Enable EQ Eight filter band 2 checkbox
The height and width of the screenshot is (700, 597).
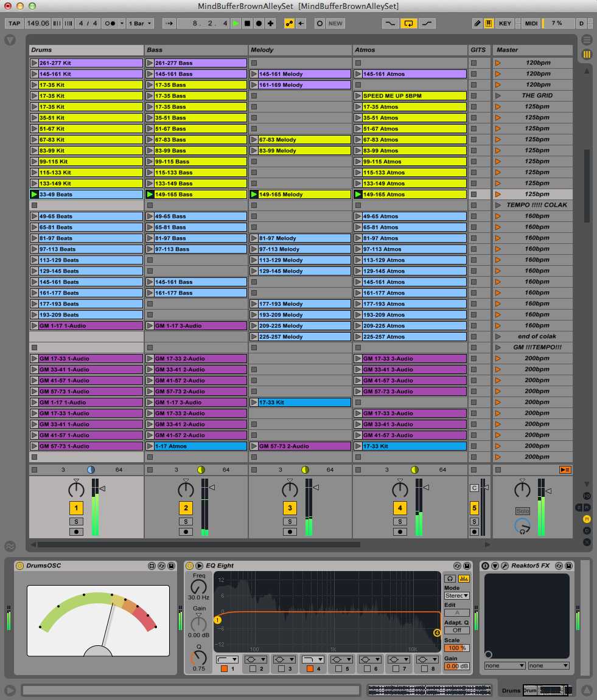pyautogui.click(x=253, y=669)
